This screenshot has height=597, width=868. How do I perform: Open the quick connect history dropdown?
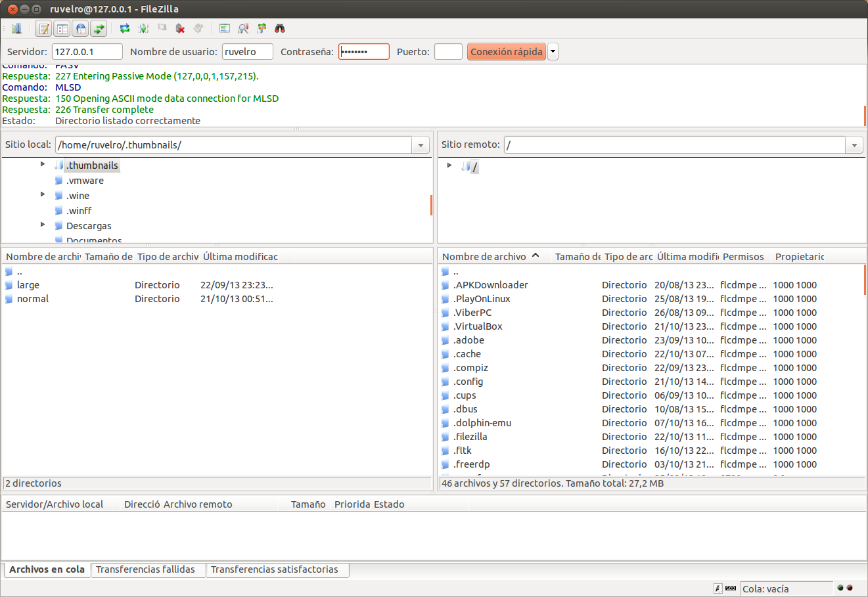[553, 51]
